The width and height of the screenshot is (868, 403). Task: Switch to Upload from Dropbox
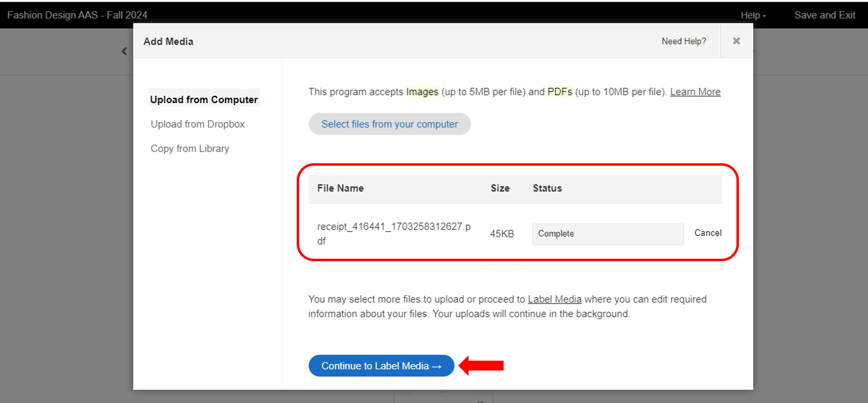click(197, 124)
